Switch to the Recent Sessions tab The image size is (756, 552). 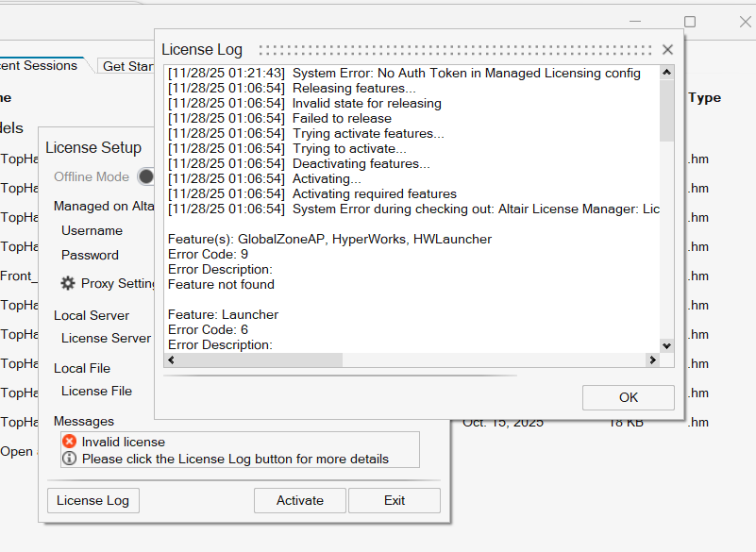[x=39, y=65]
